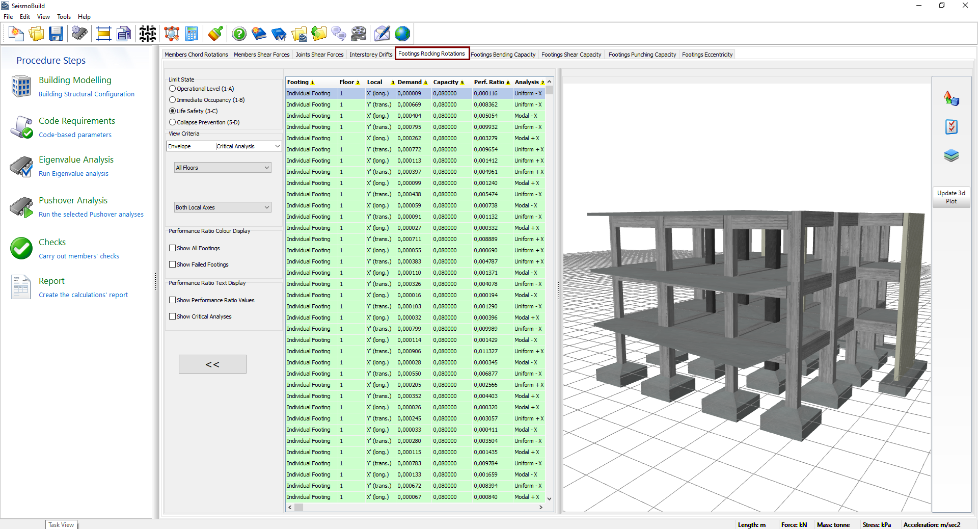Click the stacked layers icon beside 3D plot
The width and height of the screenshot is (980, 529).
(951, 155)
